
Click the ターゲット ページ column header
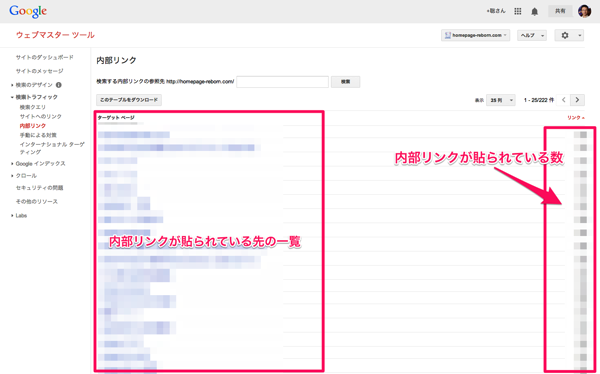coord(116,118)
